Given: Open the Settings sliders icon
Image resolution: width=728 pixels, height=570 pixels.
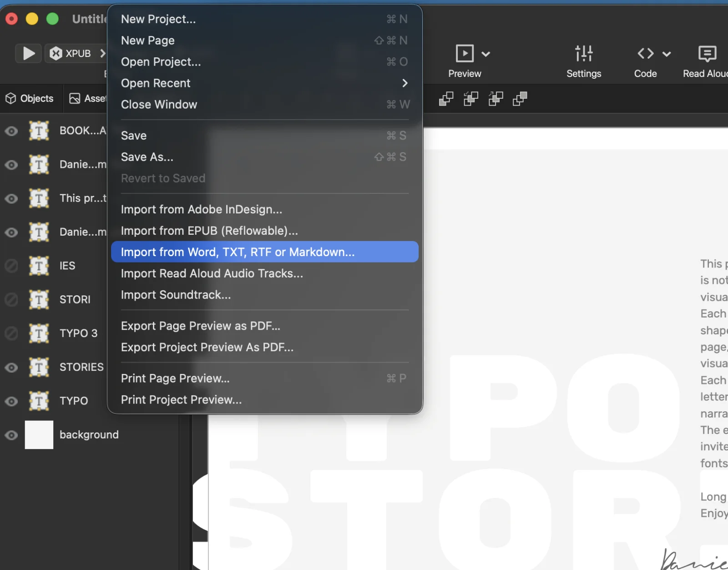Looking at the screenshot, I should coord(584,53).
